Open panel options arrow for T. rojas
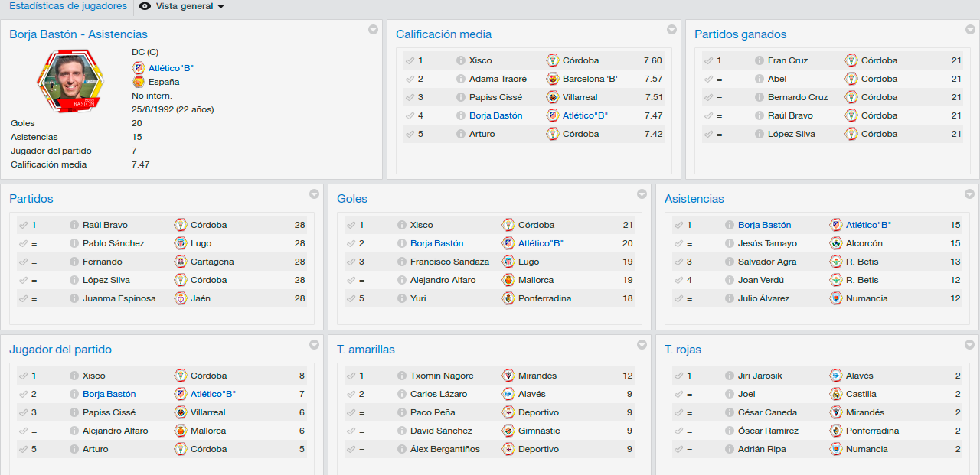 (x=969, y=345)
